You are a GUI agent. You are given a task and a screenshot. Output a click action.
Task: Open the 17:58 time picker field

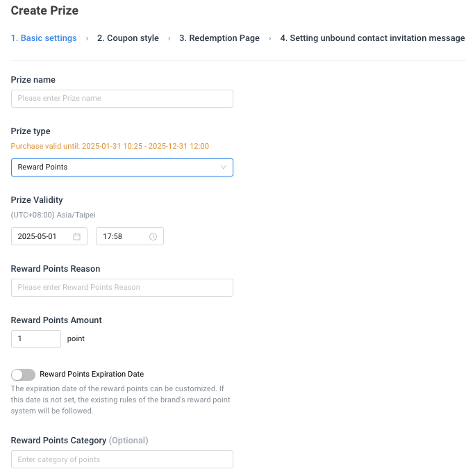pyautogui.click(x=130, y=236)
